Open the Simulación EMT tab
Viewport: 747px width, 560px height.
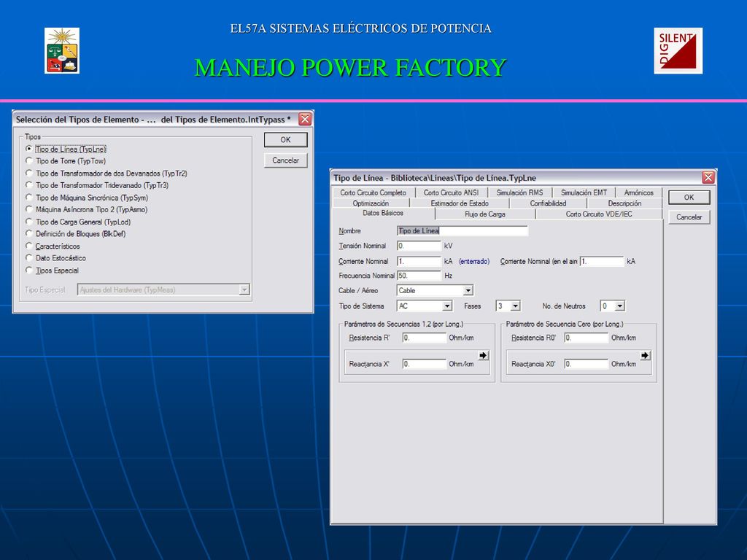(x=584, y=192)
